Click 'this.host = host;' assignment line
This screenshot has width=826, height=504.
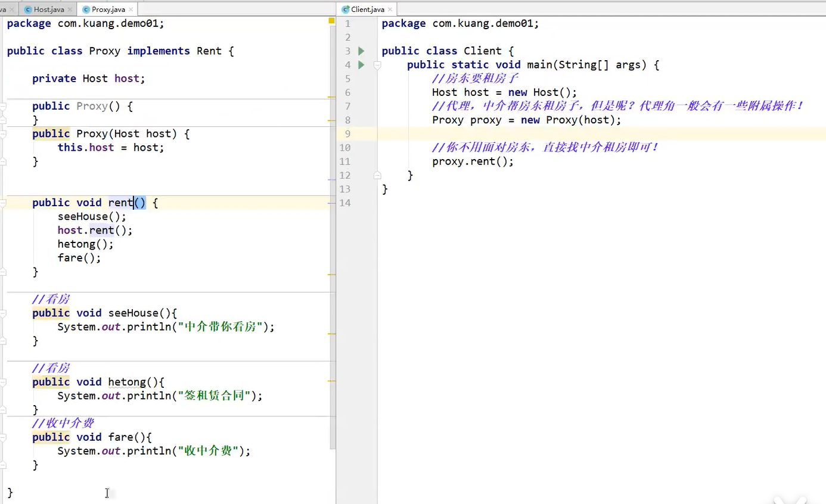111,148
